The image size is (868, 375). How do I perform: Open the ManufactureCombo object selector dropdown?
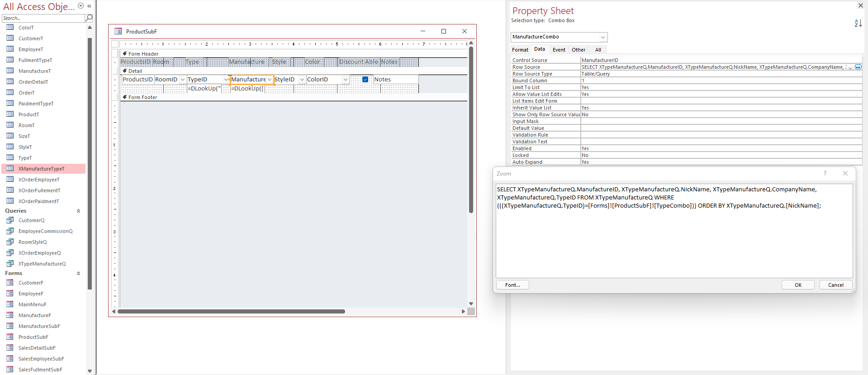point(602,37)
